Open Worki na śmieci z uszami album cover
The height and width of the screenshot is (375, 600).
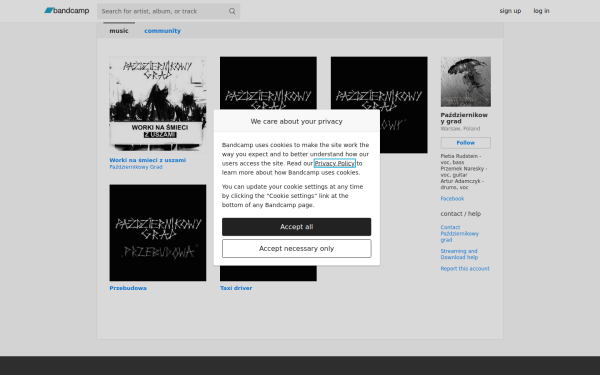point(158,105)
